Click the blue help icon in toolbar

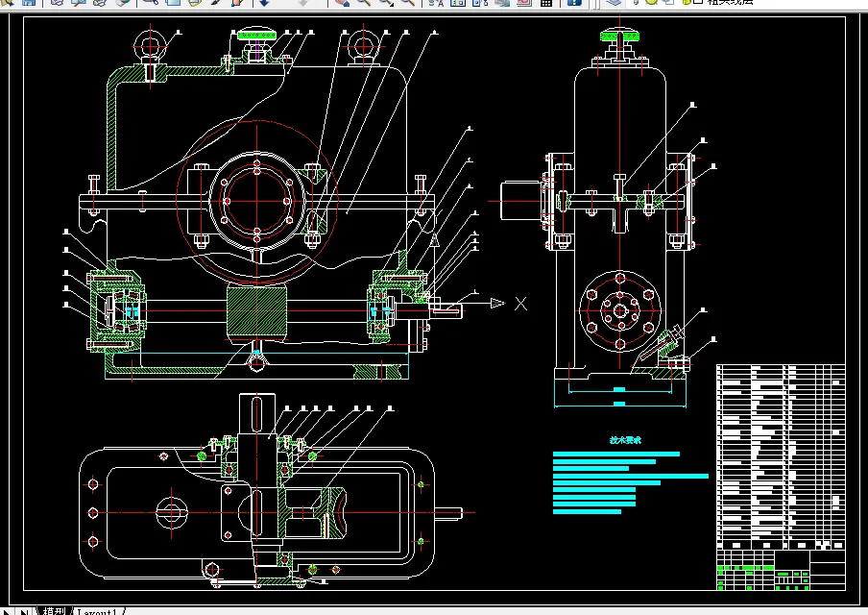(574, 2)
